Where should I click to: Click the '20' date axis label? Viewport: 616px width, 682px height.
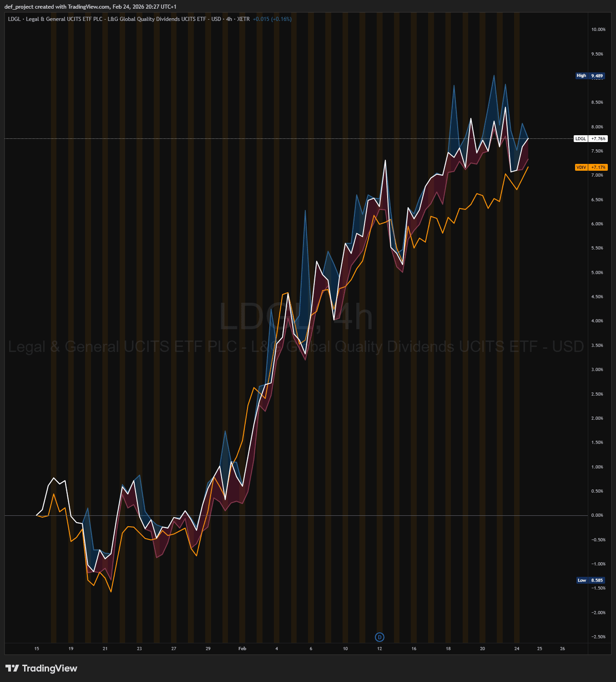point(482,648)
